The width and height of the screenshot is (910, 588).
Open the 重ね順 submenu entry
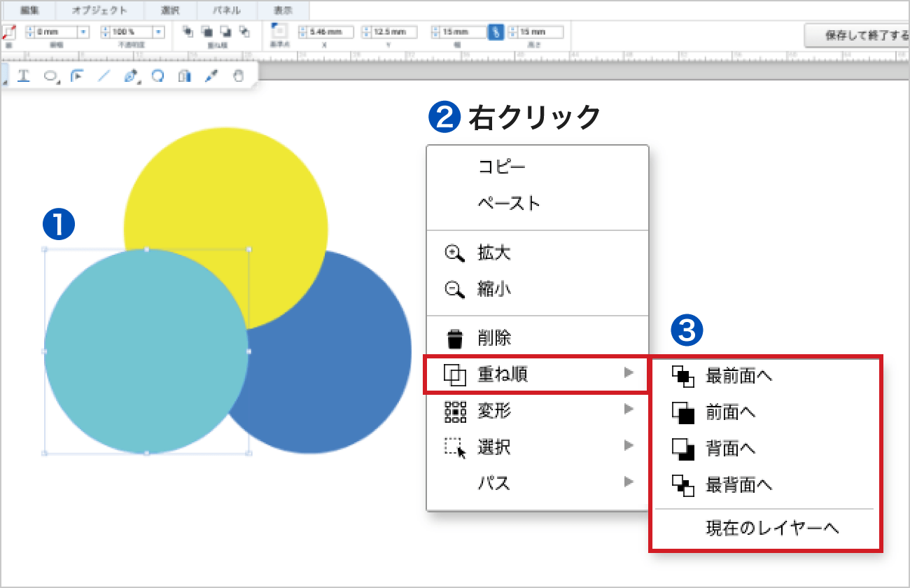[x=537, y=374]
